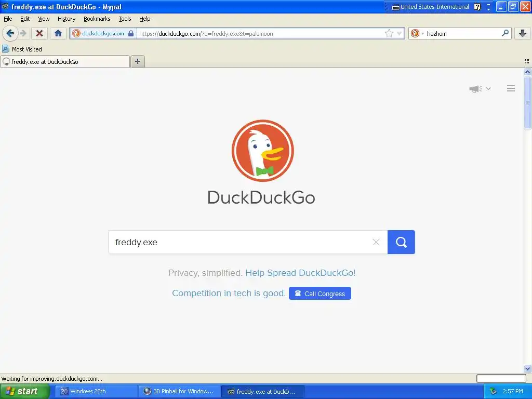Open the History menu

click(x=66, y=19)
